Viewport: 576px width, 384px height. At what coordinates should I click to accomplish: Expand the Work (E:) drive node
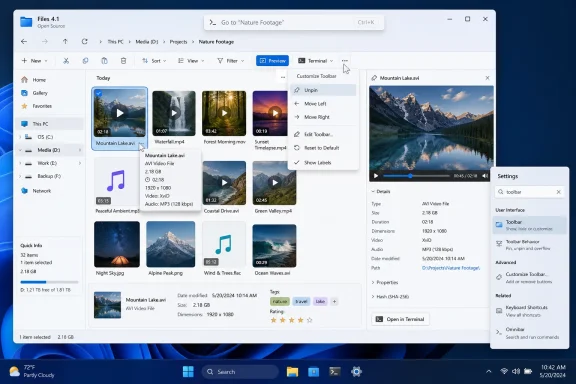(x=20, y=163)
